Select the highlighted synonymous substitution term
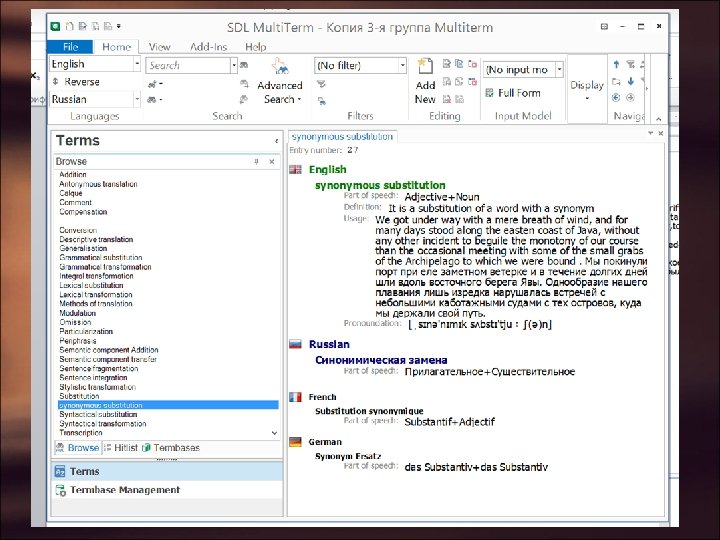 [x=168, y=405]
